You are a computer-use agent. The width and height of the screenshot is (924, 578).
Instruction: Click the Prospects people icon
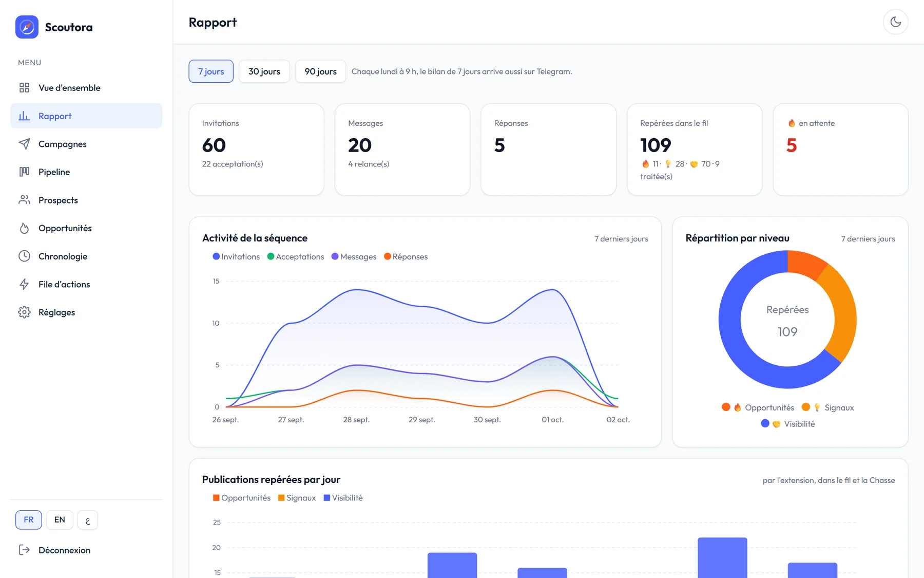tap(24, 200)
